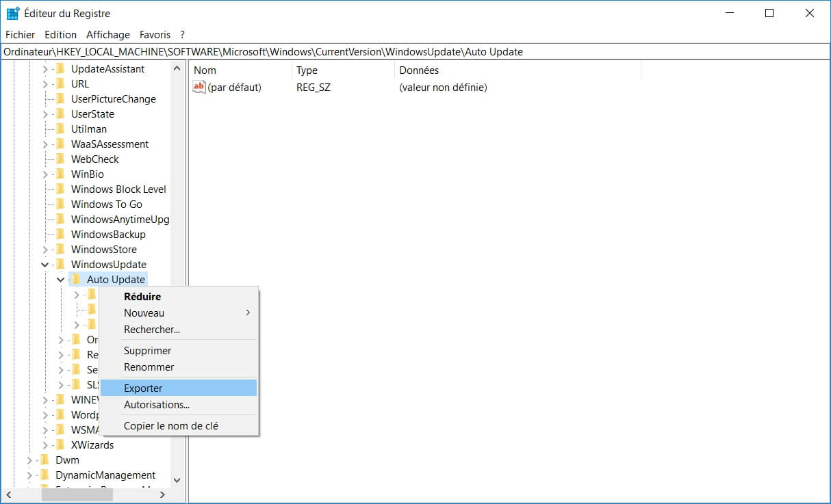Image resolution: width=831 pixels, height=504 pixels.
Task: Choose Réduire in the context menu
Action: (x=179, y=296)
